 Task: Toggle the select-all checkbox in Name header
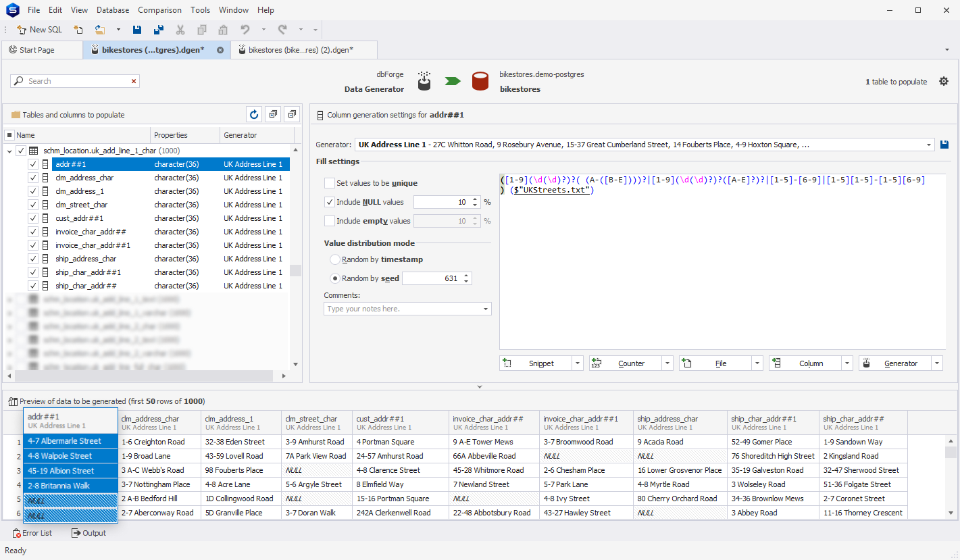(9, 135)
